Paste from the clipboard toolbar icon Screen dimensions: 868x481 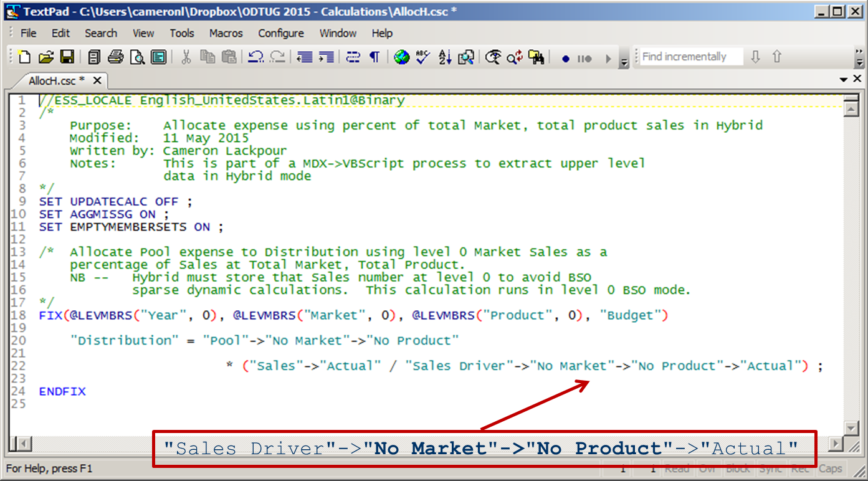click(x=229, y=57)
